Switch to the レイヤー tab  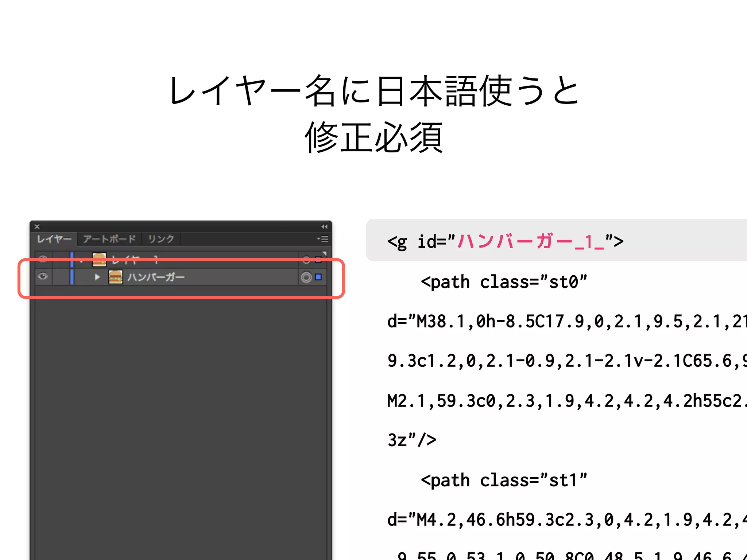coord(54,239)
